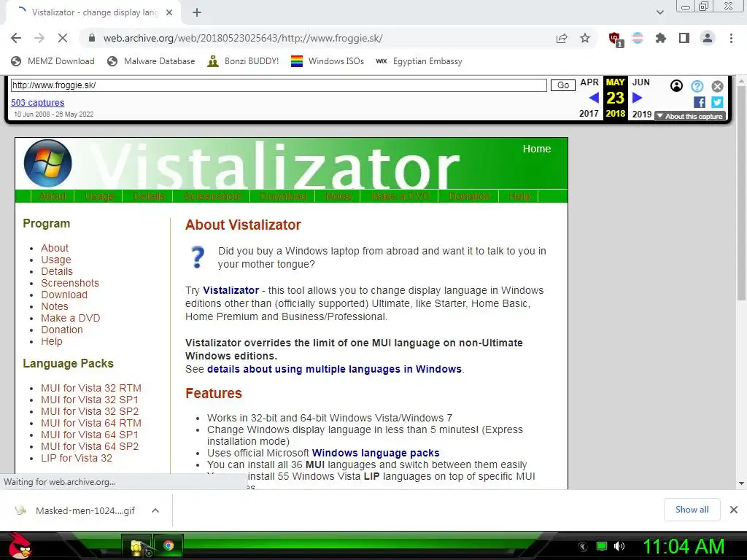Image resolution: width=747 pixels, height=560 pixels.
Task: Close the Wayback Machine toolbar
Action: [x=718, y=86]
